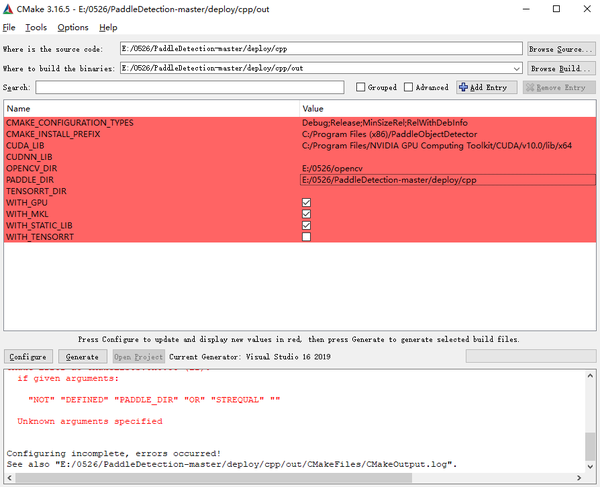
Task: Click the 'Unknown arguments specified' error line
Action: [x=90, y=421]
